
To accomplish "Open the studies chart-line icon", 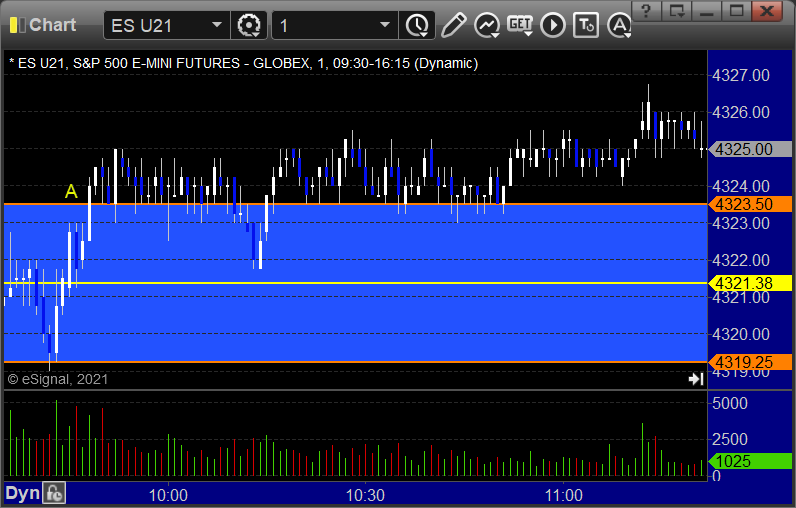I will pyautogui.click(x=487, y=25).
